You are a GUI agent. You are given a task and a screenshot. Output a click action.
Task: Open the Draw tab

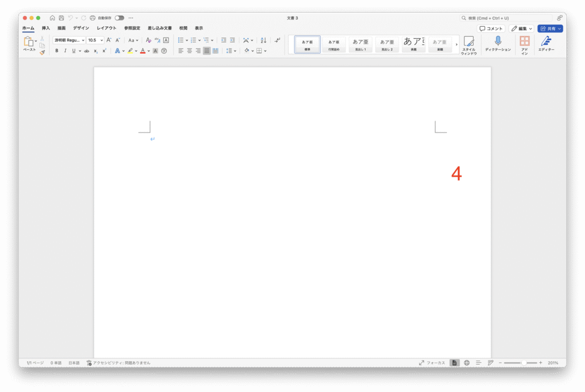pyautogui.click(x=62, y=28)
